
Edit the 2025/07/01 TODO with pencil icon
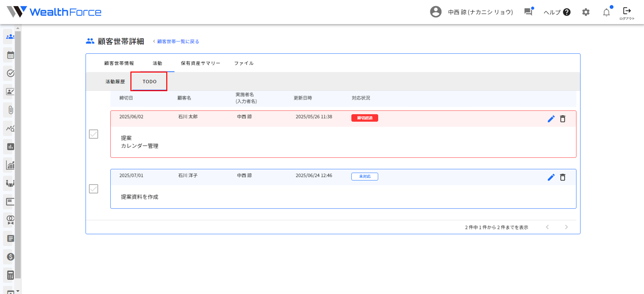click(551, 177)
